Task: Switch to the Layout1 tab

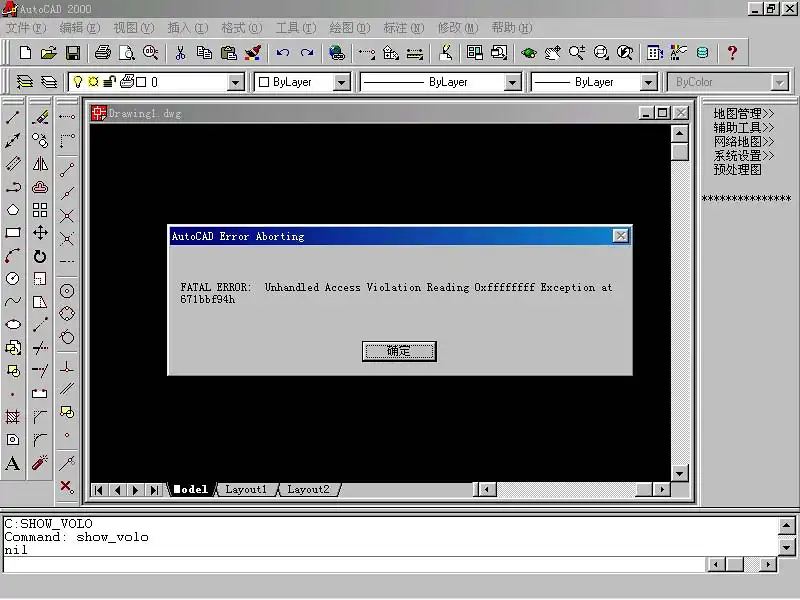Action: [x=246, y=490]
